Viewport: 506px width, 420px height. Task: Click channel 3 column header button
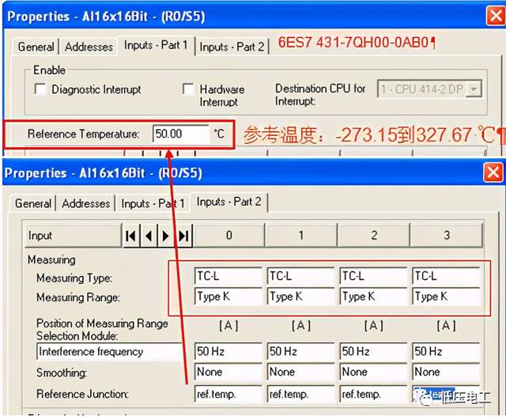[446, 236]
